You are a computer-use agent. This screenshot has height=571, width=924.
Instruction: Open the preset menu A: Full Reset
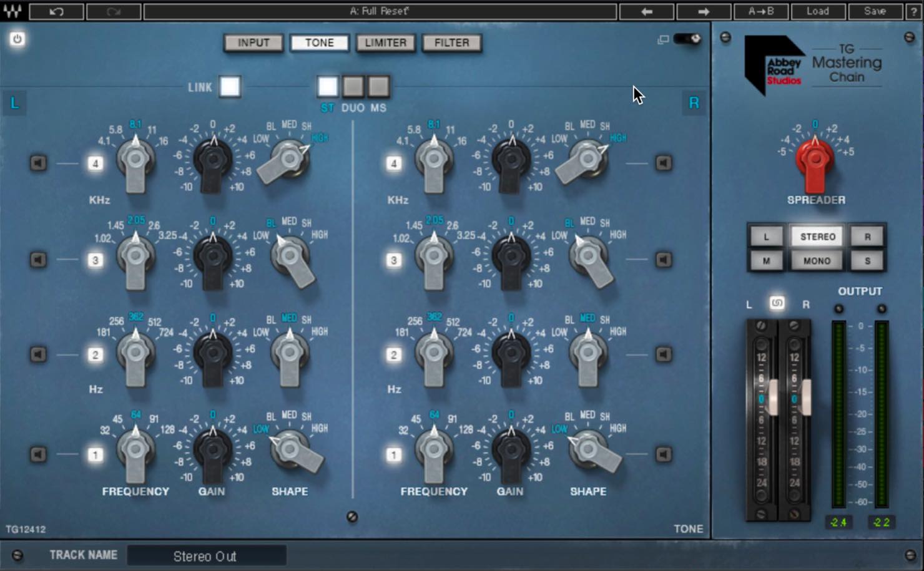point(380,11)
